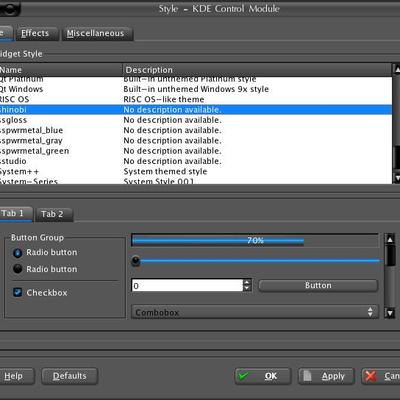The height and width of the screenshot is (400, 400).
Task: Click style list scrollbar up arrow
Action: click(397, 70)
